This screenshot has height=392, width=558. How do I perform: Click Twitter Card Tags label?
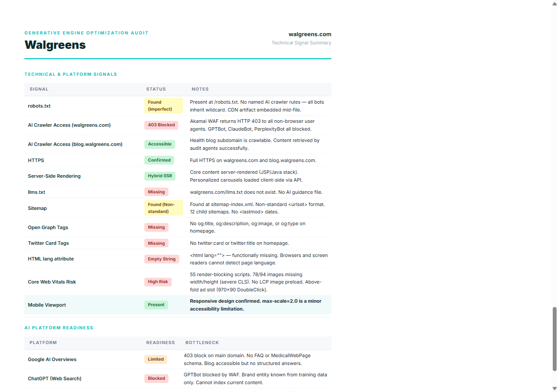pyautogui.click(x=48, y=243)
